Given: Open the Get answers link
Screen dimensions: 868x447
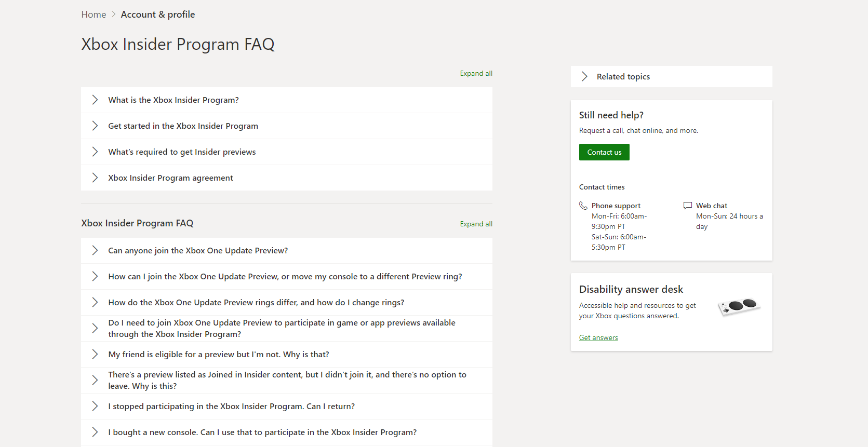Looking at the screenshot, I should click(598, 337).
